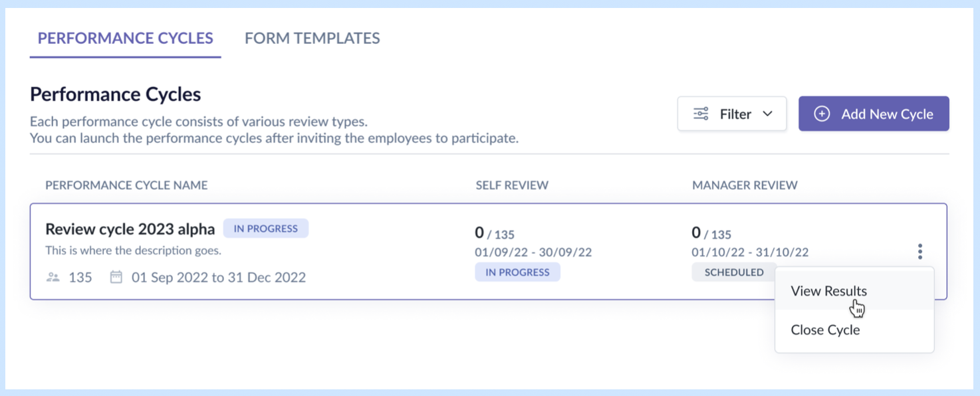The height and width of the screenshot is (396, 980).
Task: Select Close Cycle menu option
Action: (x=825, y=330)
